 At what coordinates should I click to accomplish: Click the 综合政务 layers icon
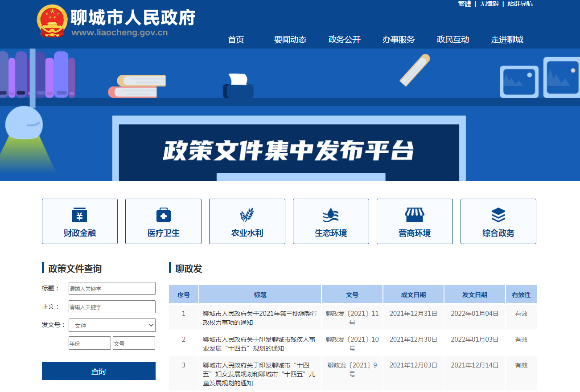pyautogui.click(x=498, y=214)
